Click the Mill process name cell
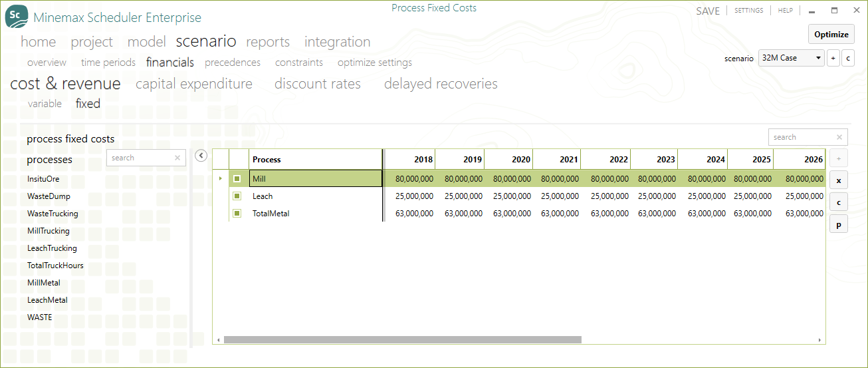868x368 pixels. tap(316, 178)
